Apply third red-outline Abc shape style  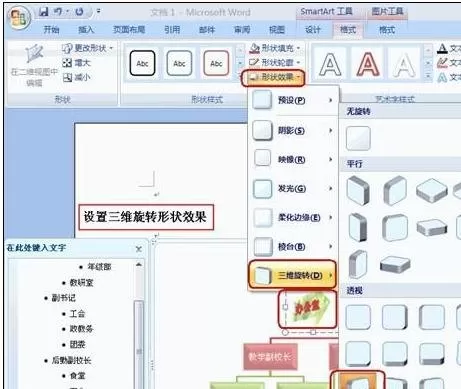(x=216, y=63)
